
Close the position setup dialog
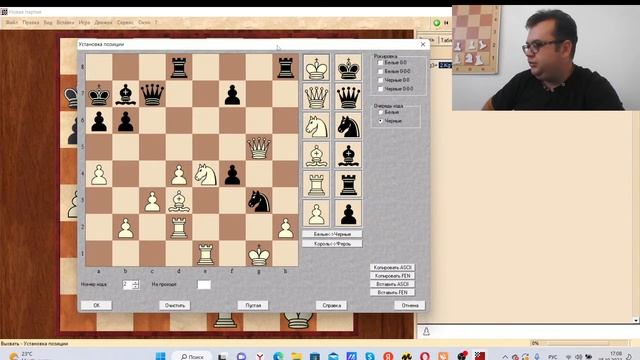click(x=423, y=44)
